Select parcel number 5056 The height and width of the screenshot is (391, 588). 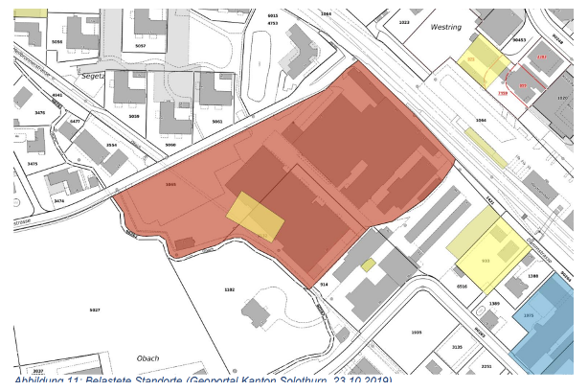point(57,42)
